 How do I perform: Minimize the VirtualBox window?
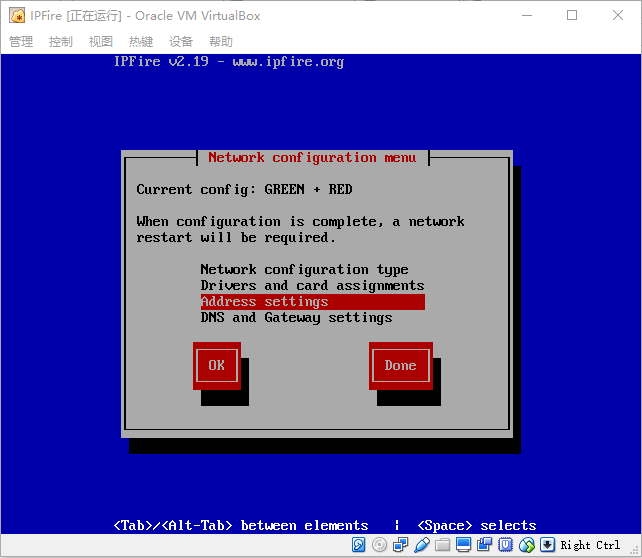pyautogui.click(x=527, y=16)
